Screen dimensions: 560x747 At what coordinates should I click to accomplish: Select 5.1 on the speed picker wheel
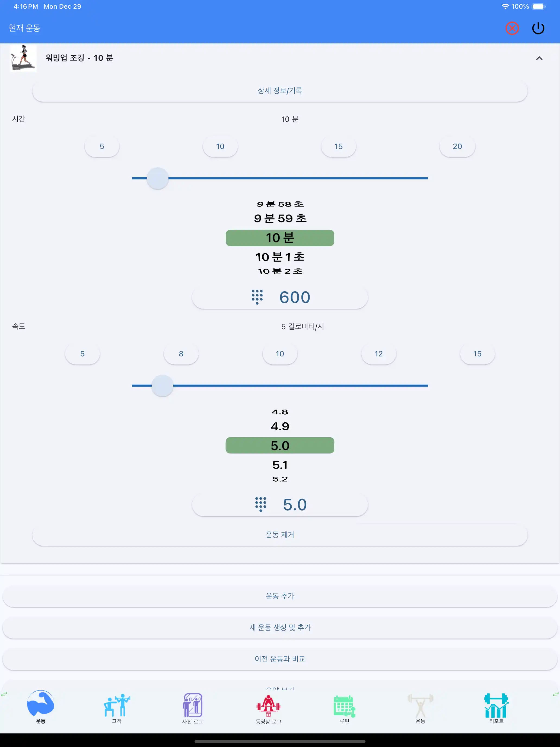point(280,465)
